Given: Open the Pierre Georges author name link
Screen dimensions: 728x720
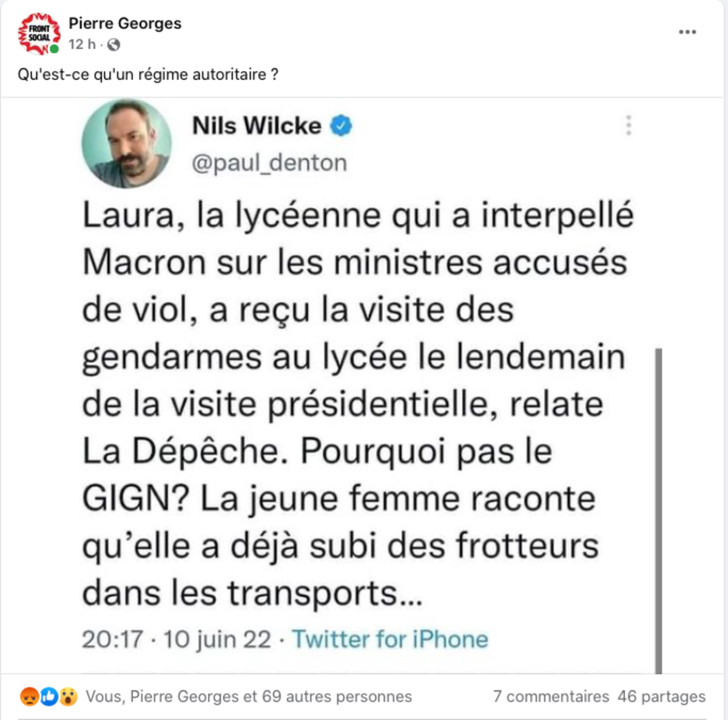Looking at the screenshot, I should click(125, 23).
